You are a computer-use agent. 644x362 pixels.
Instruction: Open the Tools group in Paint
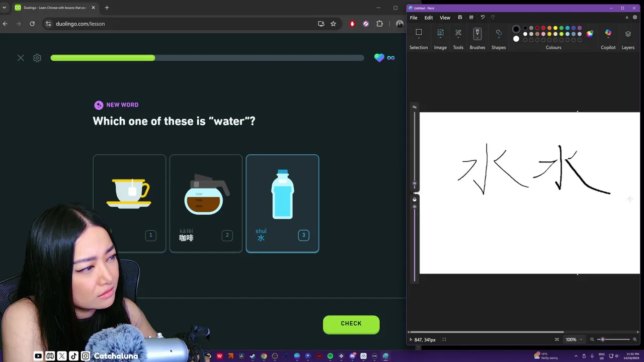pos(458,33)
